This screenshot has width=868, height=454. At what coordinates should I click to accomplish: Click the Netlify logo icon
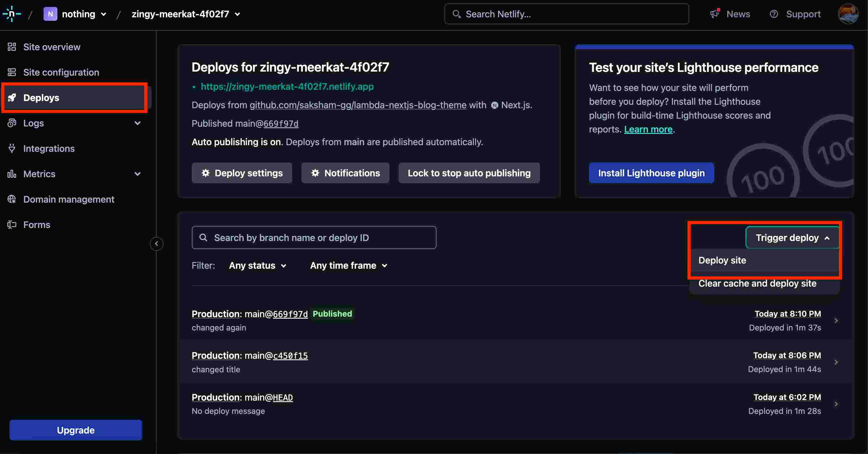(12, 14)
